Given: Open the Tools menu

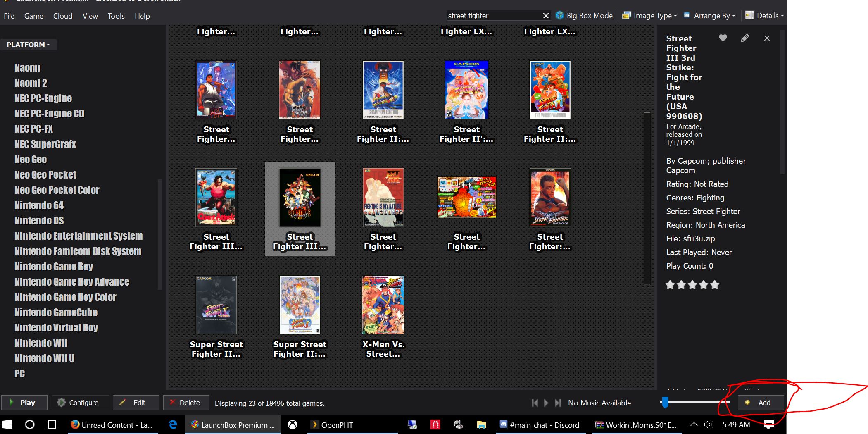Looking at the screenshot, I should click(x=116, y=16).
